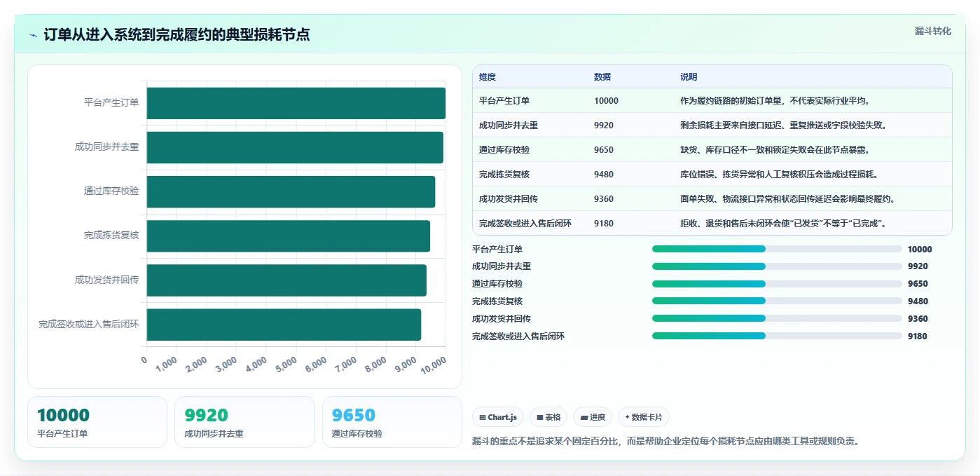Screen dimensions: 980x476
Task: Click the 成功发货并回传 label in progress list
Action: (502, 319)
